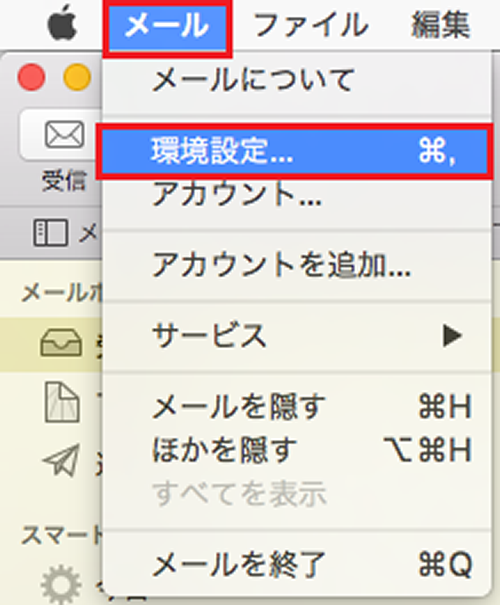Click the envelope Get Mail icon
The image size is (500, 605).
[x=64, y=134]
